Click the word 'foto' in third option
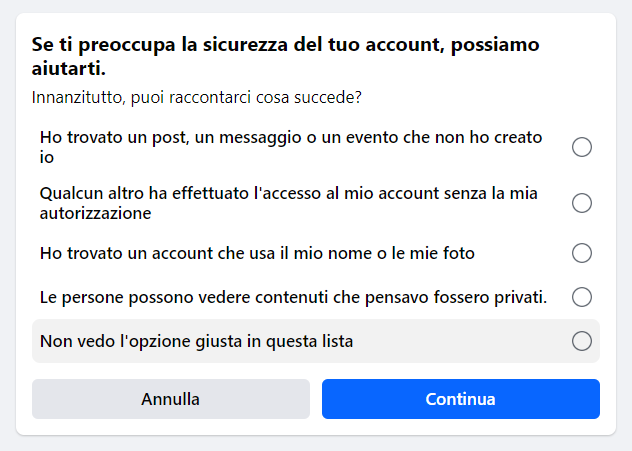The width and height of the screenshot is (632, 451). point(459,253)
